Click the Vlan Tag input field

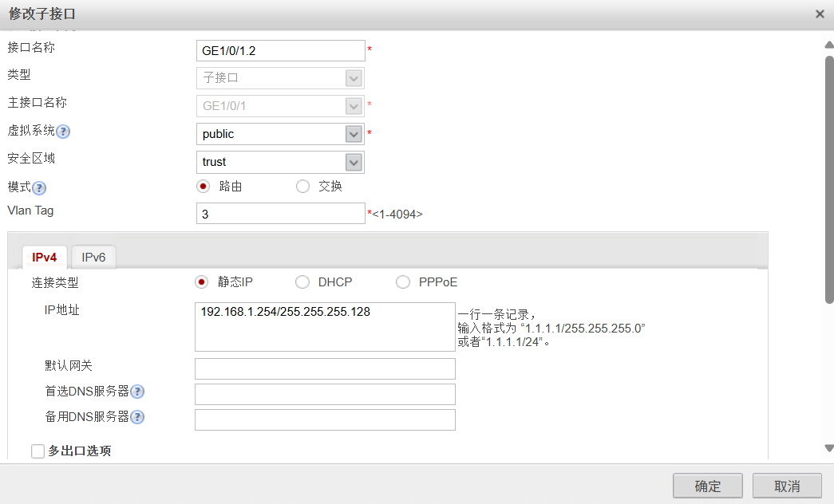click(280, 214)
